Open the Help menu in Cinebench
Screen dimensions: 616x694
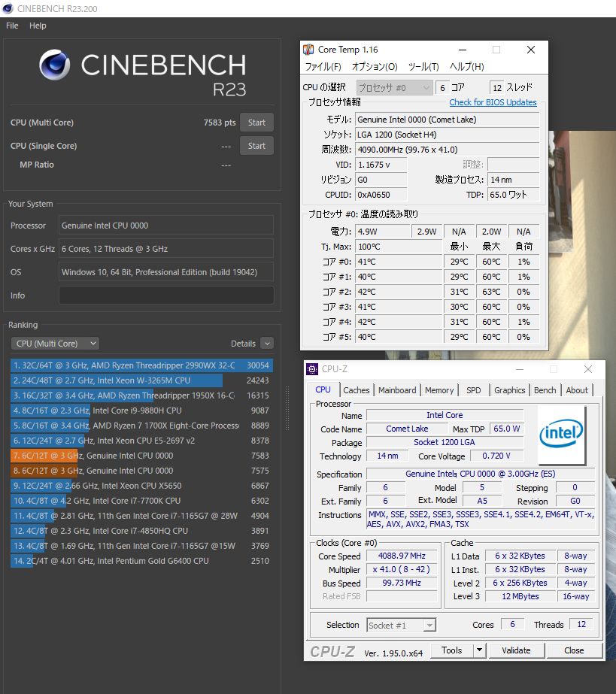coord(38,26)
